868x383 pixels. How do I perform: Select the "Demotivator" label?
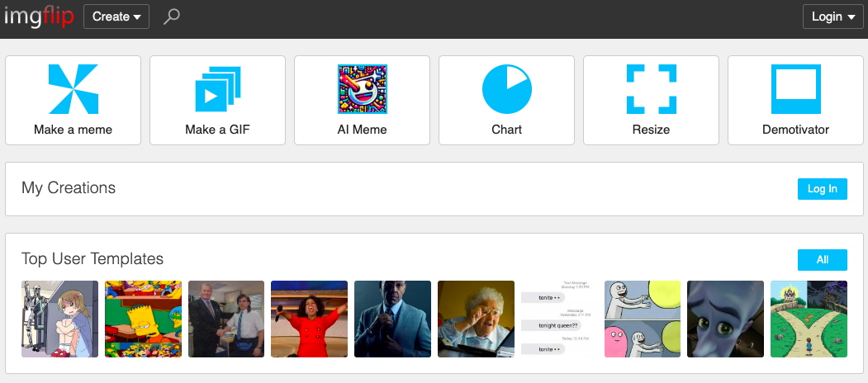point(795,130)
